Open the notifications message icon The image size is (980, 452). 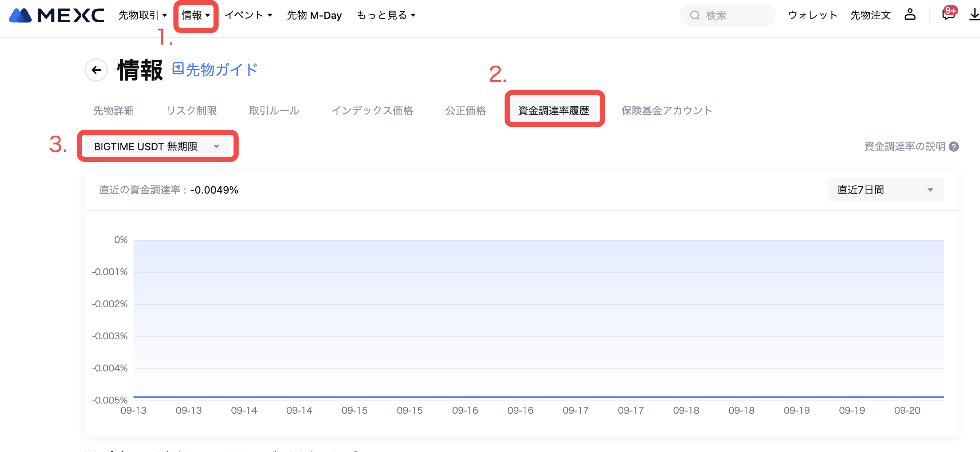click(948, 14)
